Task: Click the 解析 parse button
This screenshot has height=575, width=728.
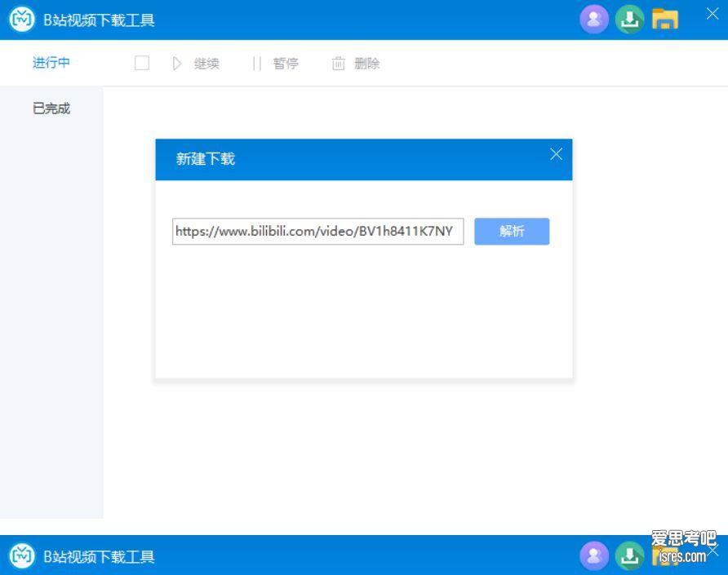Action: (x=512, y=231)
